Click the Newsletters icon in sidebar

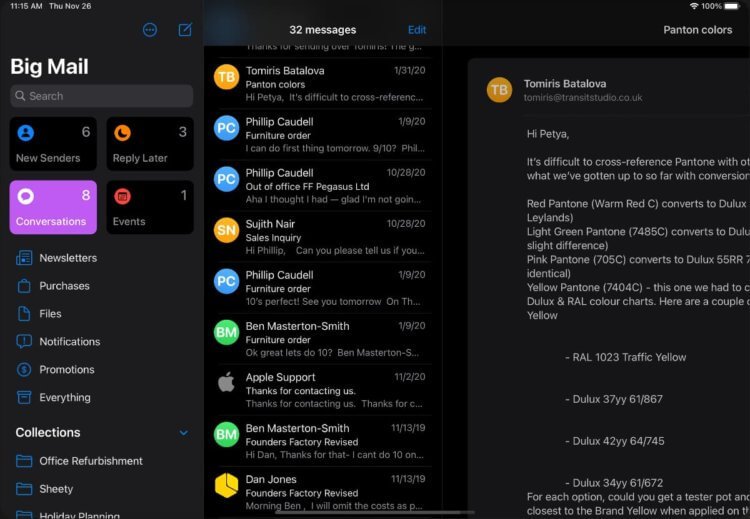coord(24,258)
